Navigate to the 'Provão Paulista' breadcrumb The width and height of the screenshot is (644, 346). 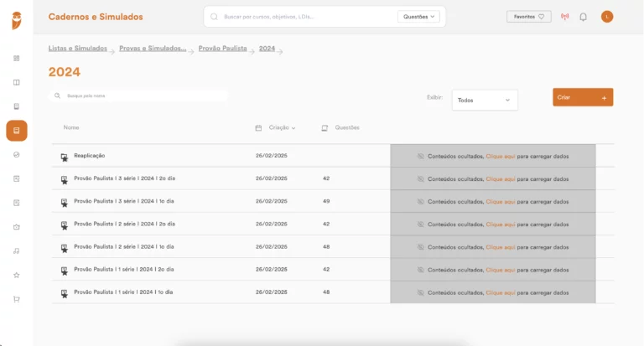tap(222, 49)
